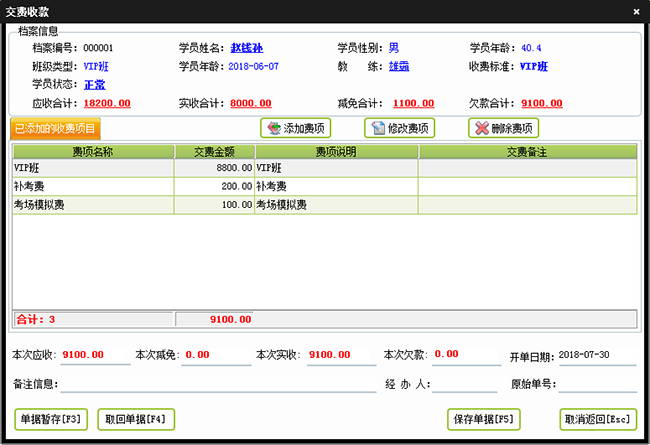Click the Modify Fee Item (修改费项) button
Viewport: 650px width, 445px height.
click(x=399, y=128)
